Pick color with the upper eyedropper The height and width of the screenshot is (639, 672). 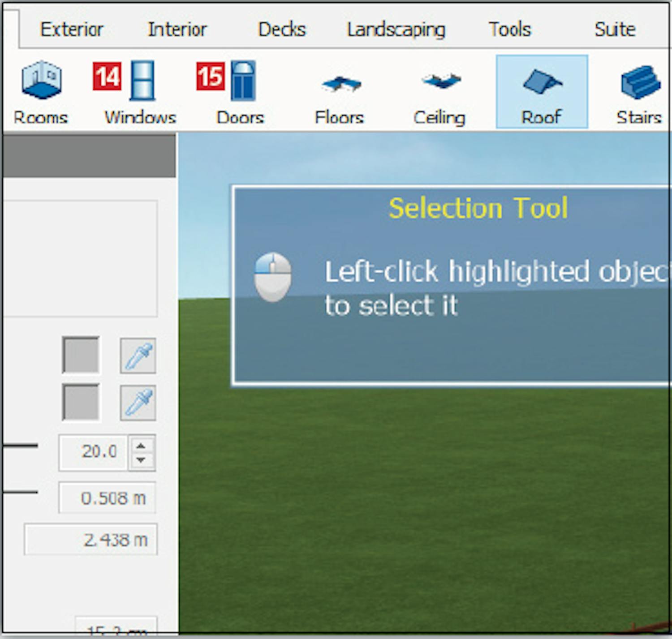[138, 356]
